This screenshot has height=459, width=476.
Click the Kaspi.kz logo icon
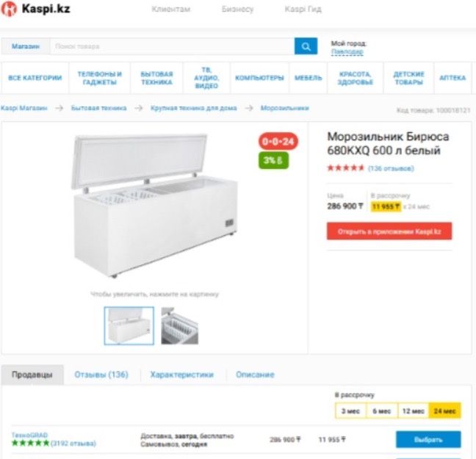(x=9, y=9)
